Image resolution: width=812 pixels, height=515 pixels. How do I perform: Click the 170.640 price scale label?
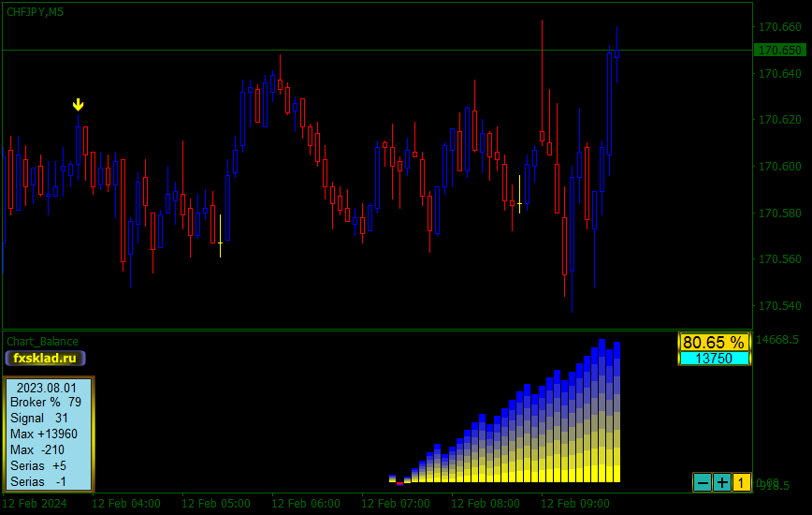pyautogui.click(x=780, y=74)
